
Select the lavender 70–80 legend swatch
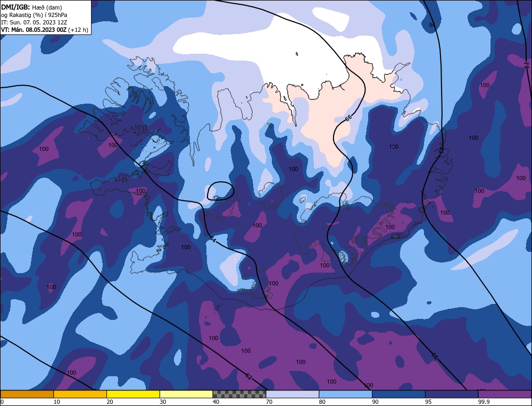pos(293,394)
